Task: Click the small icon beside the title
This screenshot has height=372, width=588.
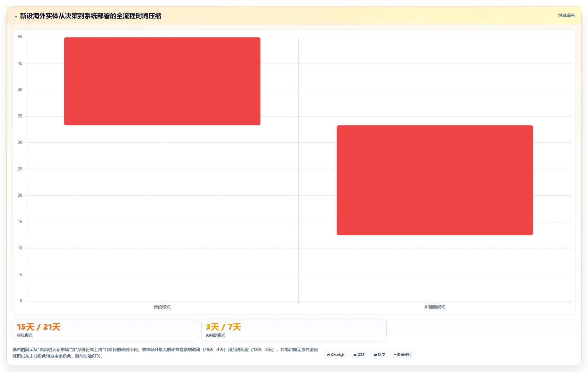Action: coord(15,16)
